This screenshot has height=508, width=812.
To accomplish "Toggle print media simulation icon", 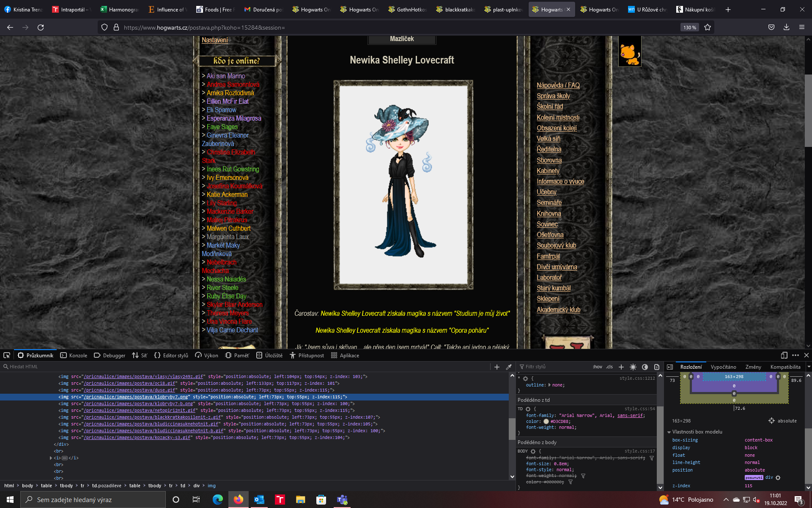I will [657, 367].
